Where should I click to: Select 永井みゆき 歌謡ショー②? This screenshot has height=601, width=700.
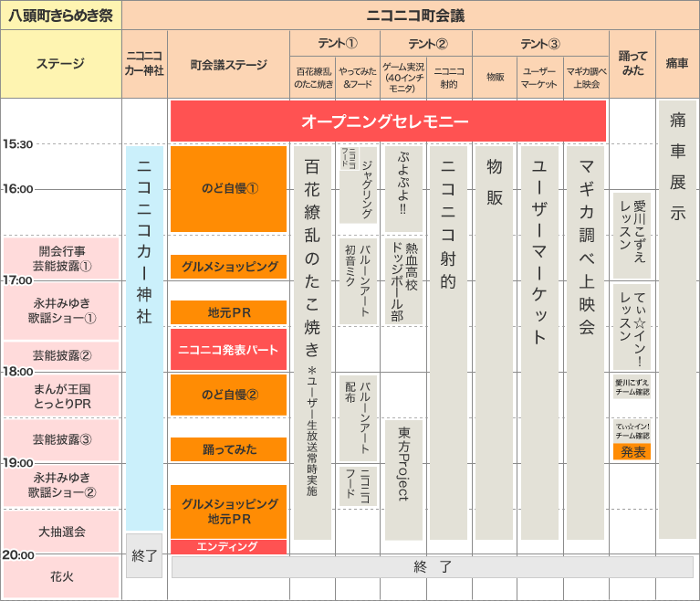pos(61,485)
